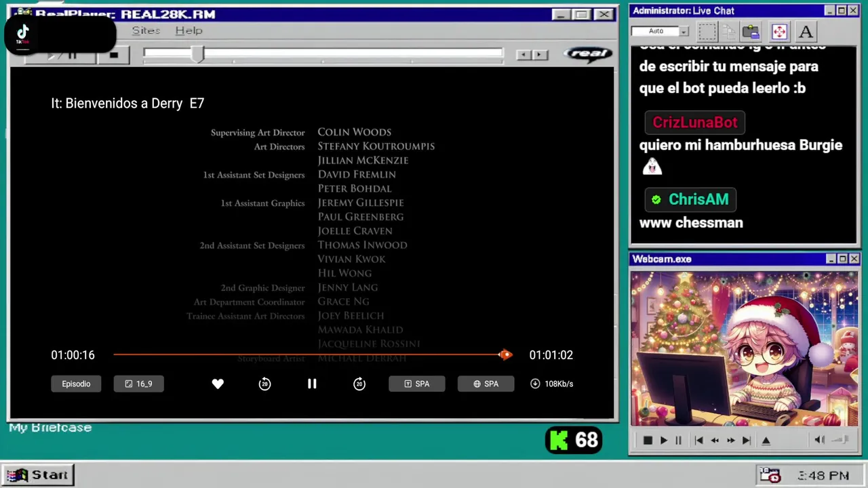Click the green K 68 counter badge

pos(574,441)
